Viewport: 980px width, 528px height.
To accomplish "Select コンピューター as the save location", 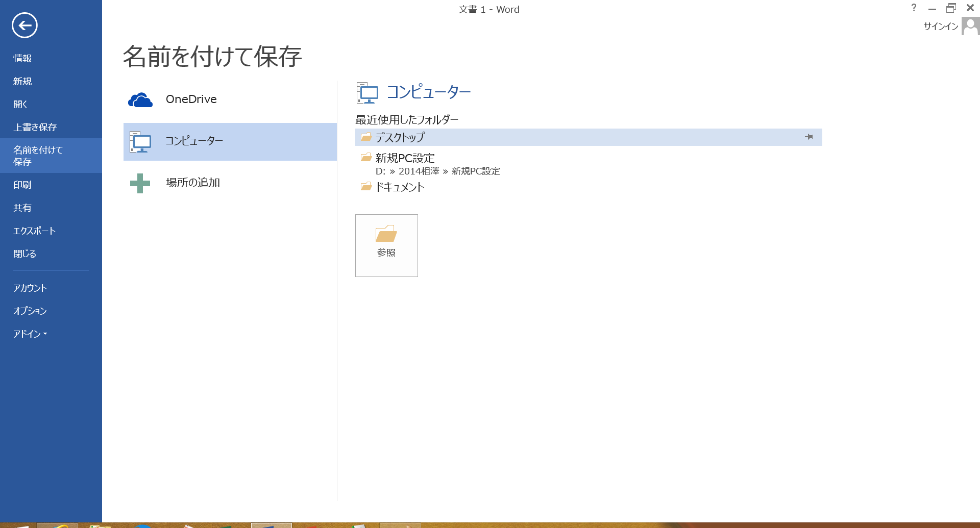I will (x=230, y=142).
